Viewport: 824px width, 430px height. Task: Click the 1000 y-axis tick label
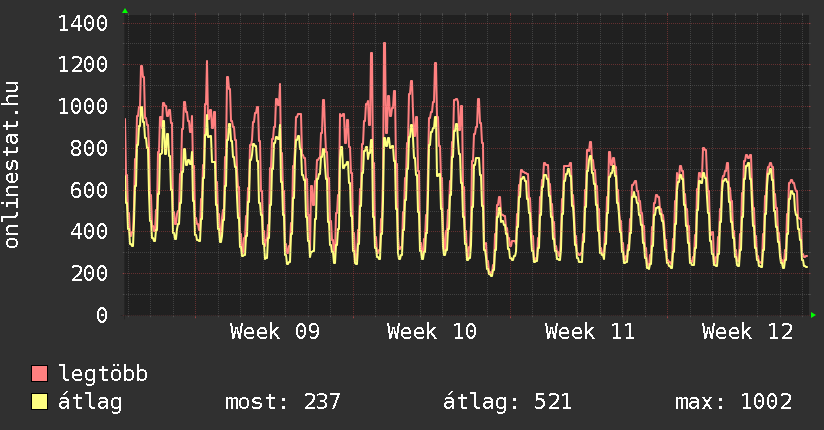point(83,107)
